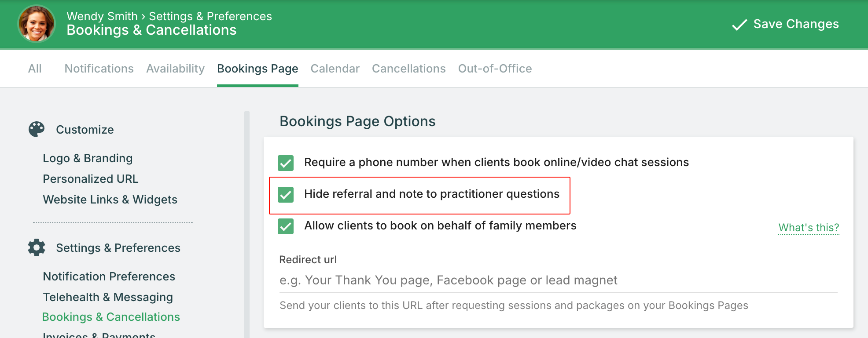The image size is (868, 338).
Task: Open Telehealth & Messaging preferences
Action: coord(108,297)
